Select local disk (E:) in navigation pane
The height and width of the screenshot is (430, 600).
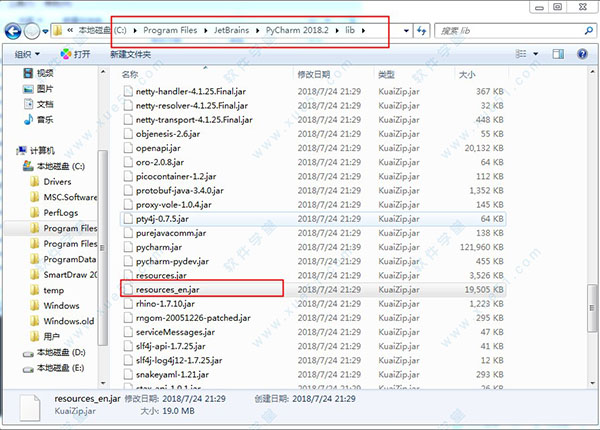(x=58, y=368)
